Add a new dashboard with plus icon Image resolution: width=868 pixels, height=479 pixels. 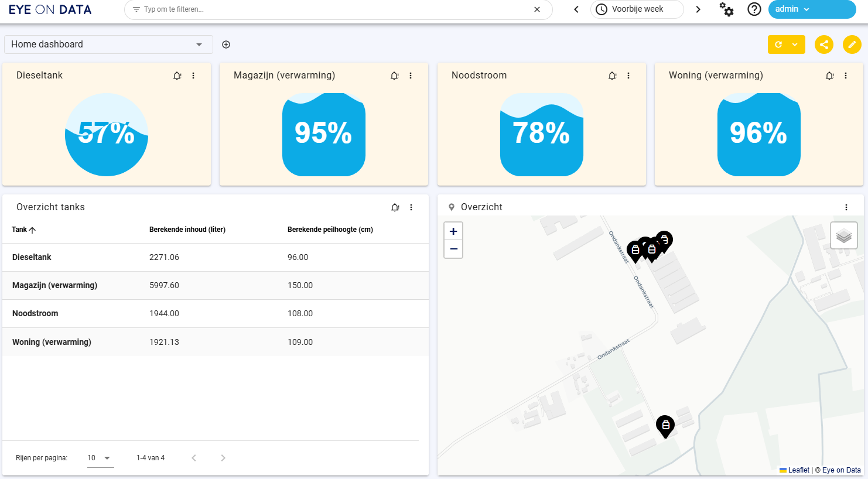coord(226,45)
